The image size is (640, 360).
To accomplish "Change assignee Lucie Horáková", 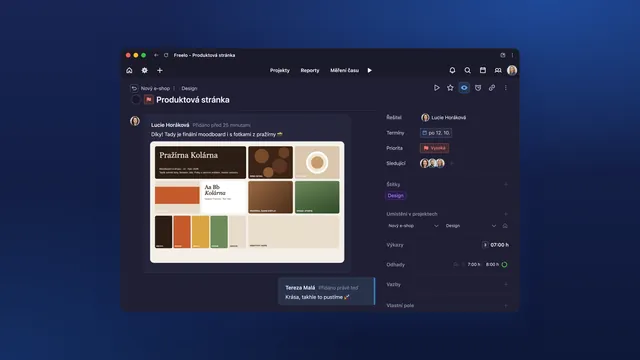I will 444,118.
